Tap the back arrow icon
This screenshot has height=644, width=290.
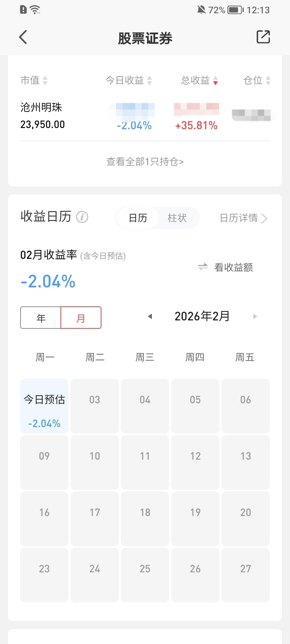coord(23,37)
